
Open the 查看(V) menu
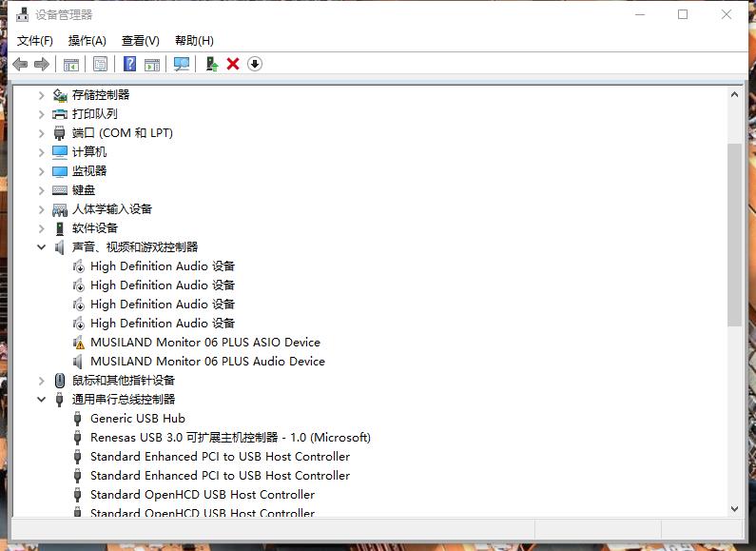pos(140,40)
